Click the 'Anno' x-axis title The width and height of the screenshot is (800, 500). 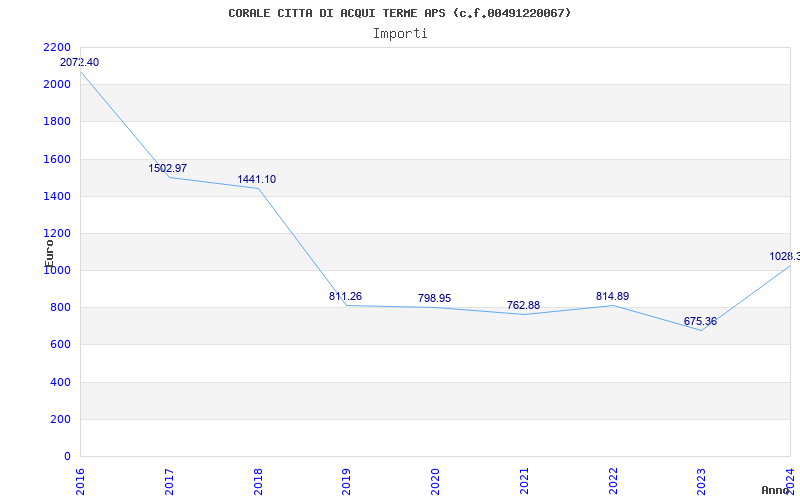(x=775, y=490)
